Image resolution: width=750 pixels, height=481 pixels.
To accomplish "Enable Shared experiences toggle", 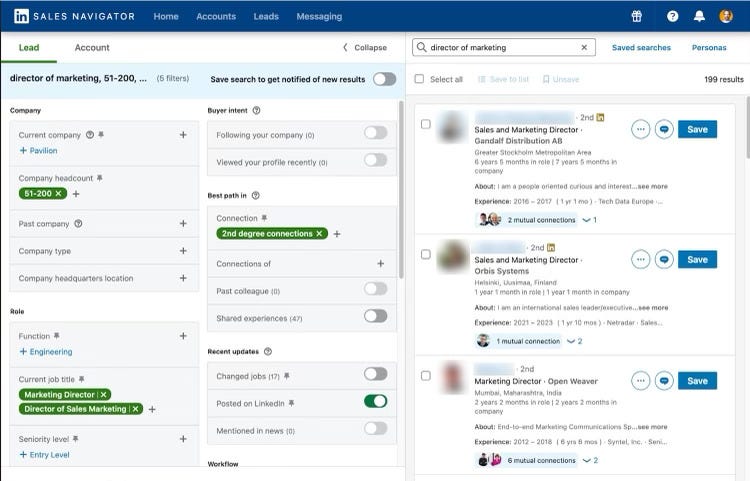I will coord(375,316).
